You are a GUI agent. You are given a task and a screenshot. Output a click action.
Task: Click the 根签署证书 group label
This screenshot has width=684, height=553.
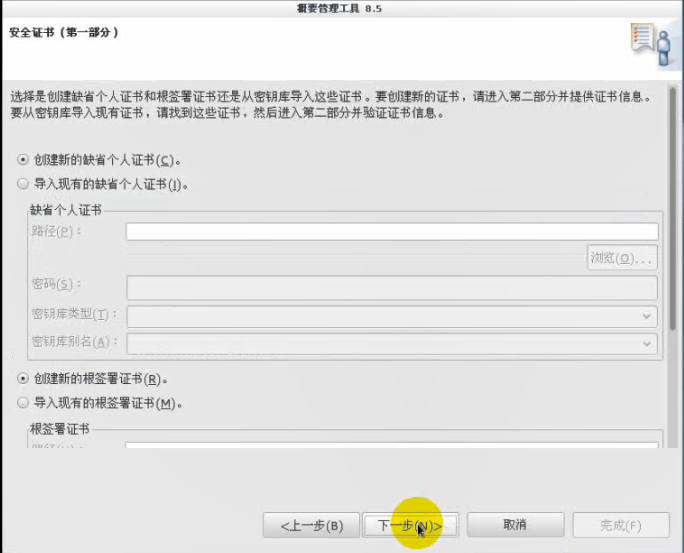tap(60, 428)
